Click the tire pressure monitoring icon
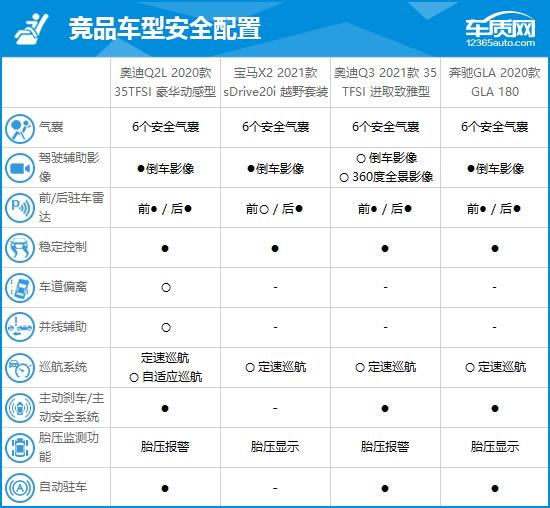The image size is (550, 508). tap(20, 448)
